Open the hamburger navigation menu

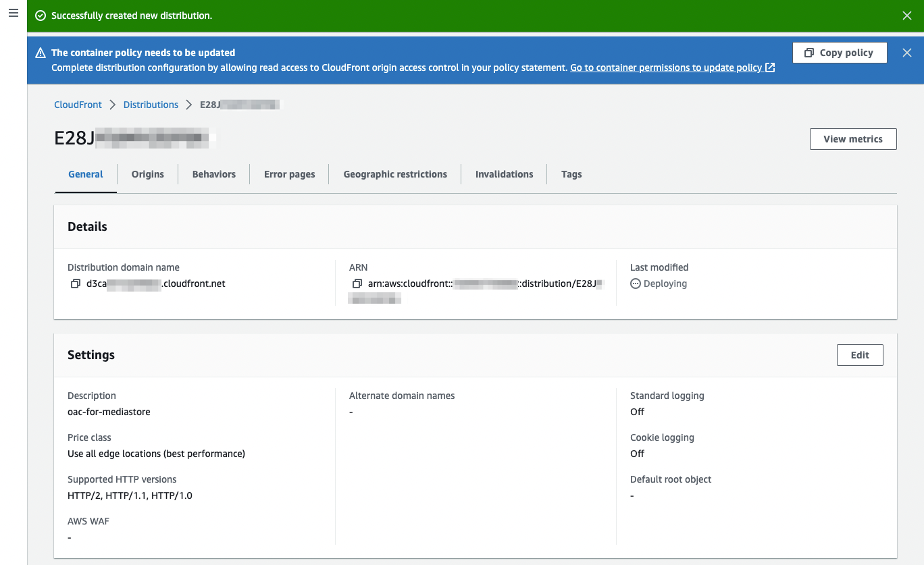[x=14, y=14]
